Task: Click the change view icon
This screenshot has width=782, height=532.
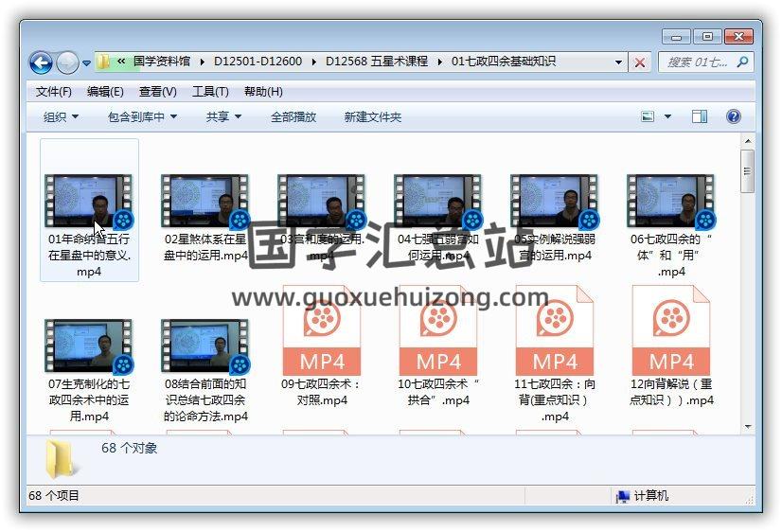Action: [x=648, y=116]
